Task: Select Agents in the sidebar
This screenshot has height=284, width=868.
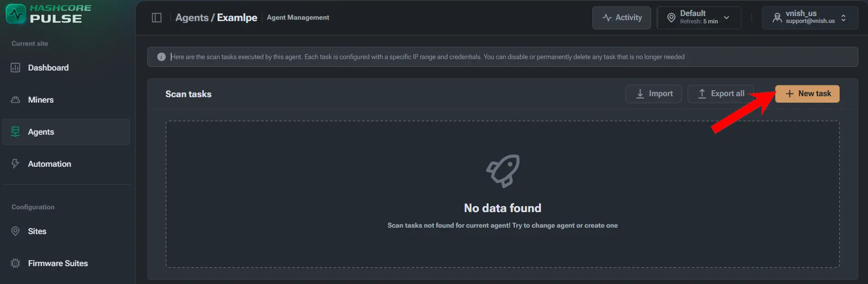Action: [66, 132]
